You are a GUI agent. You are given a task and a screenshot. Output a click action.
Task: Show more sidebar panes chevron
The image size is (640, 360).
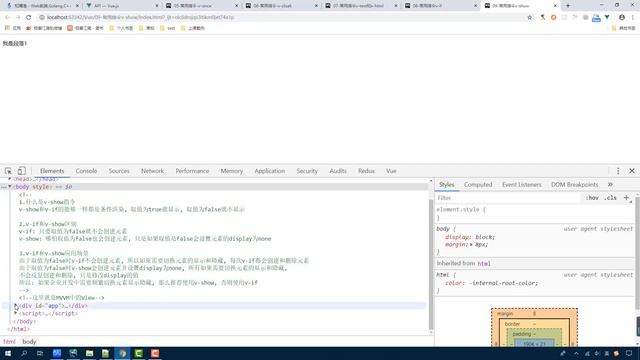610,184
